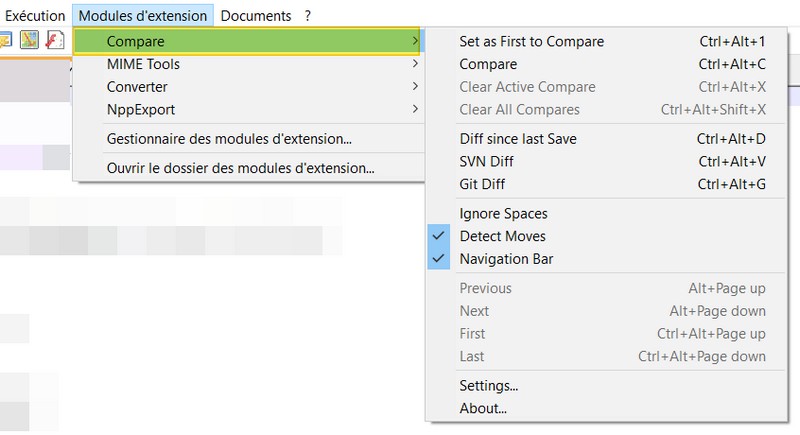Choose Set as First to Compare

coord(531,41)
